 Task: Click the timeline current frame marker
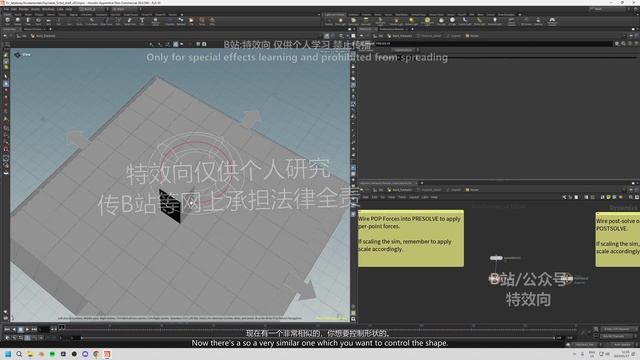click(x=62, y=327)
